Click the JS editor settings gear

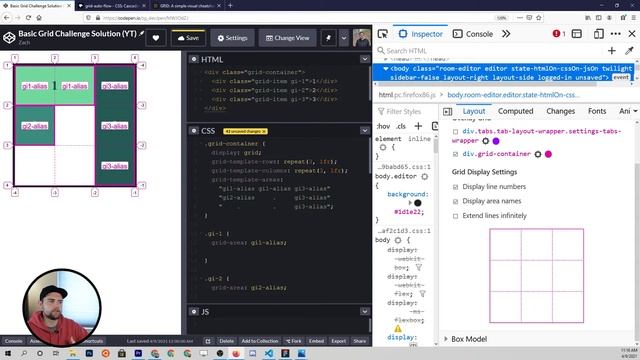[x=193, y=311]
